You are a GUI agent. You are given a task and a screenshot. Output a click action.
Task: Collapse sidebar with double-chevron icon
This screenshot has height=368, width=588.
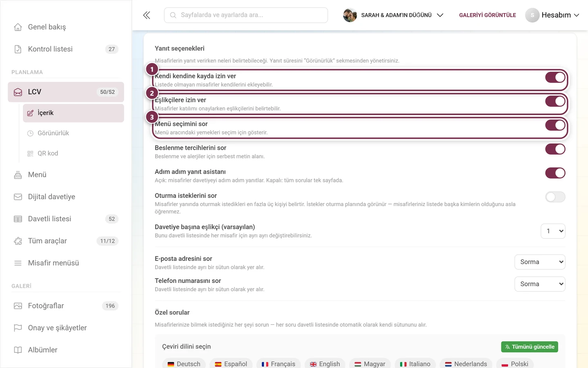tap(147, 15)
